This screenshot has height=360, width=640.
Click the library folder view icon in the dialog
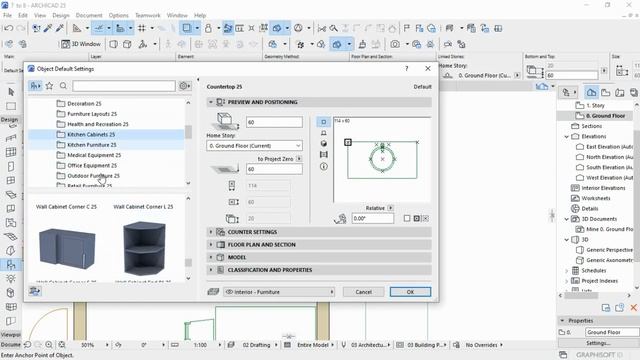[x=35, y=86]
